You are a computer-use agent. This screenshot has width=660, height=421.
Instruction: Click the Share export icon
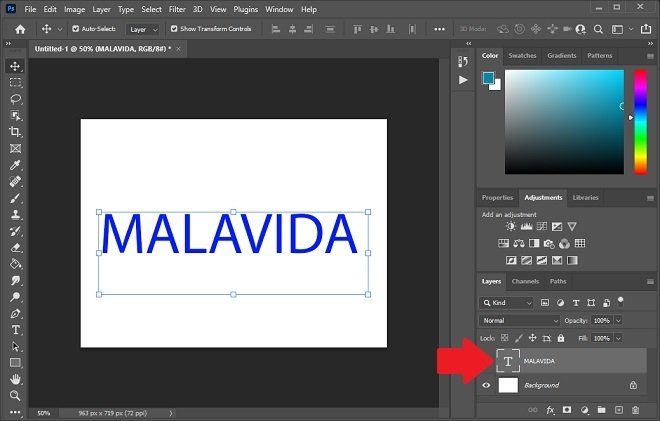coord(645,29)
